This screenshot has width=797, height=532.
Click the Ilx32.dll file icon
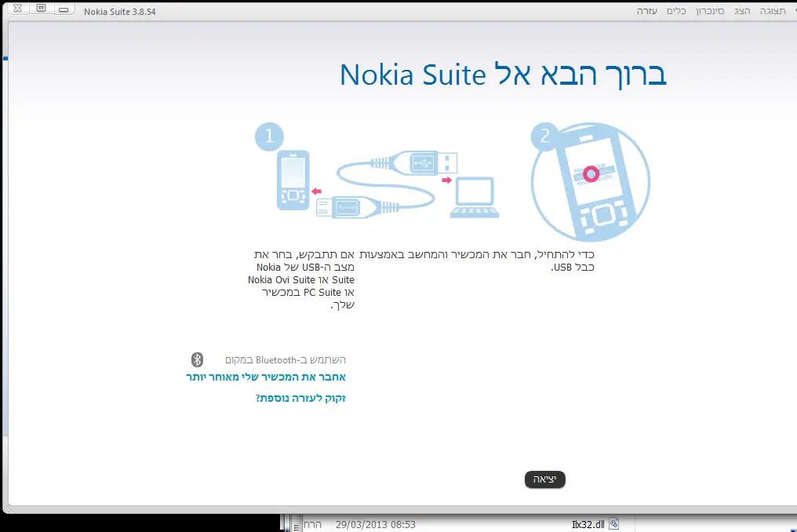(x=613, y=524)
